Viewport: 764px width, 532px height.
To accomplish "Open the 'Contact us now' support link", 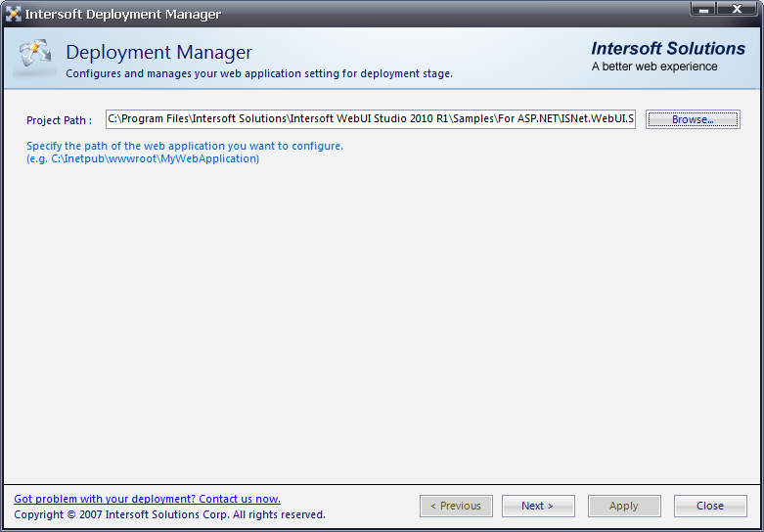I will (147, 499).
